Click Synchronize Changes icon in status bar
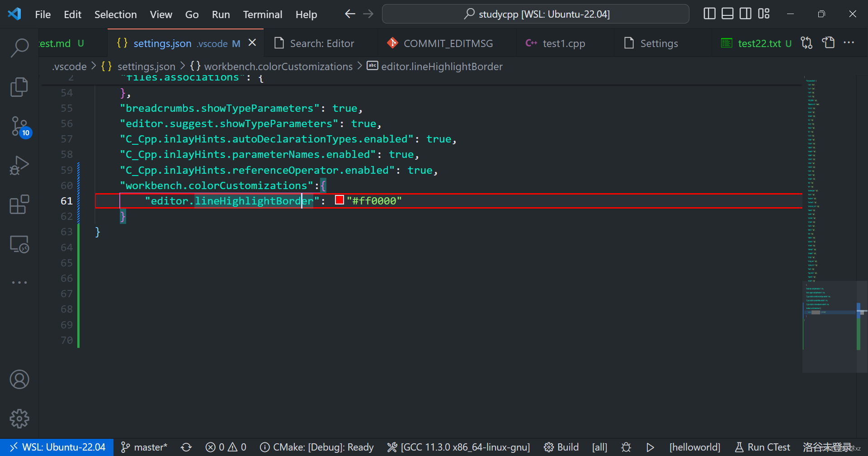This screenshot has width=868, height=456. coord(186,447)
